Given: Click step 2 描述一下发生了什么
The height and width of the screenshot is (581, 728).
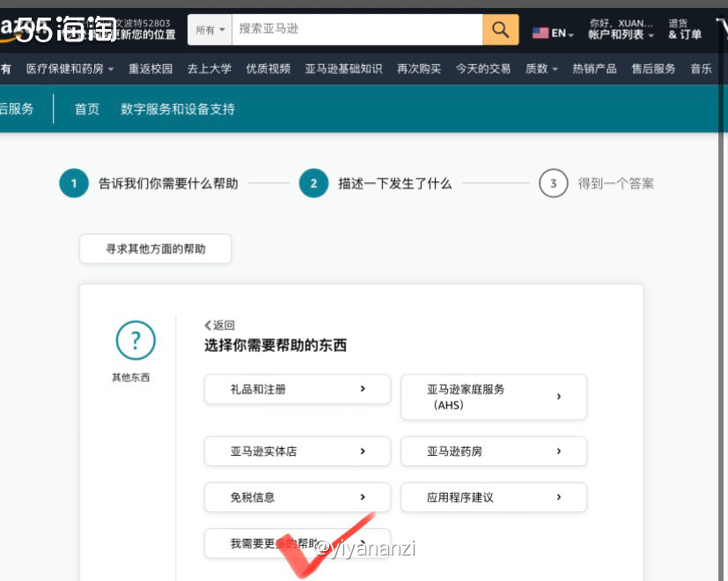Looking at the screenshot, I should pos(375,183).
